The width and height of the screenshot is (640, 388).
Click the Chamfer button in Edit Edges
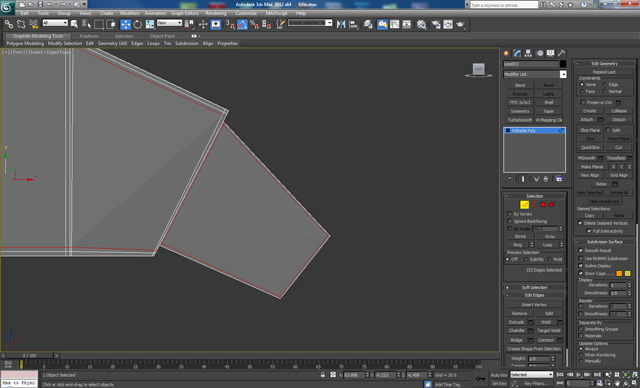(517, 331)
